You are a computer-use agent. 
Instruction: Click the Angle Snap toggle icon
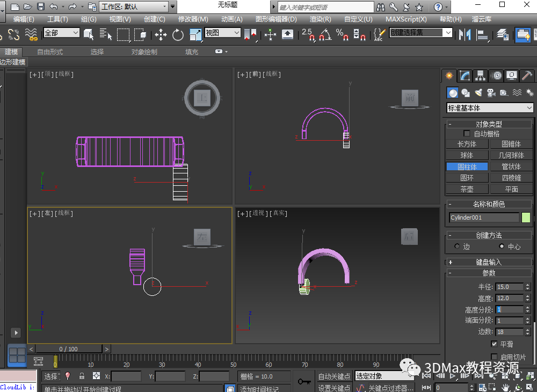pyautogui.click(x=324, y=35)
